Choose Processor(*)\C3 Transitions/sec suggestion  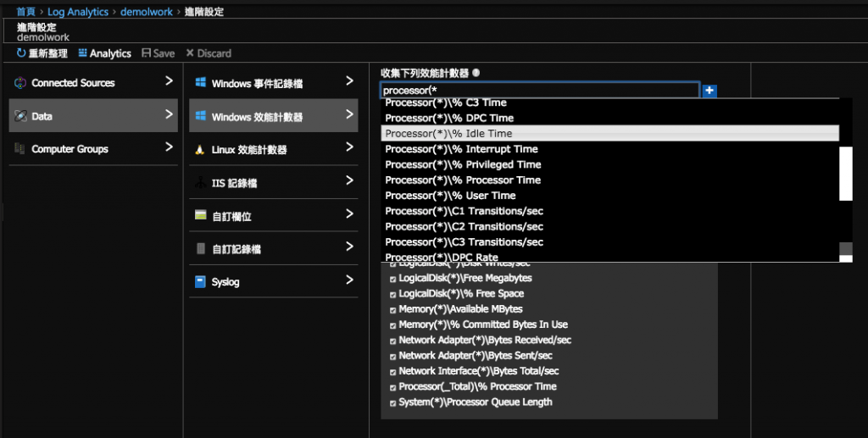pos(610,241)
